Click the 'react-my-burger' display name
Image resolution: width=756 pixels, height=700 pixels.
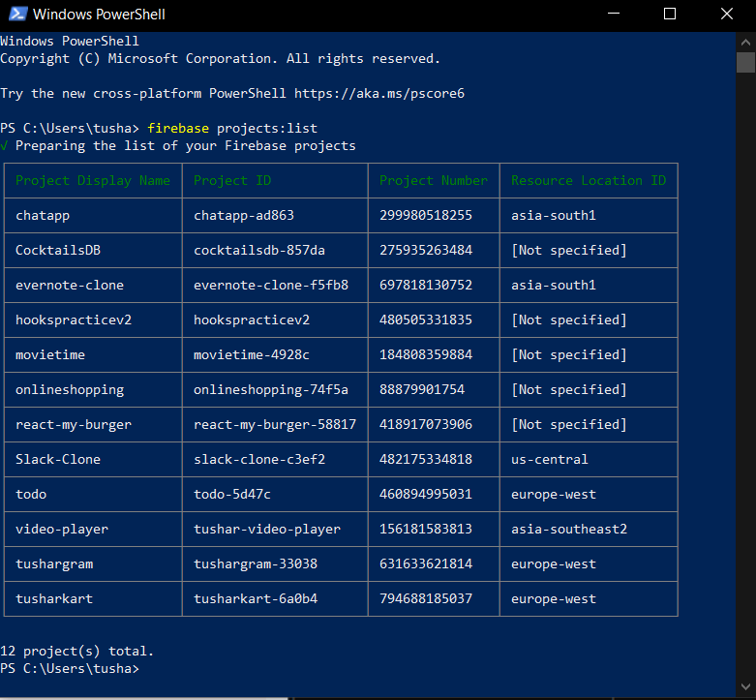74,425
